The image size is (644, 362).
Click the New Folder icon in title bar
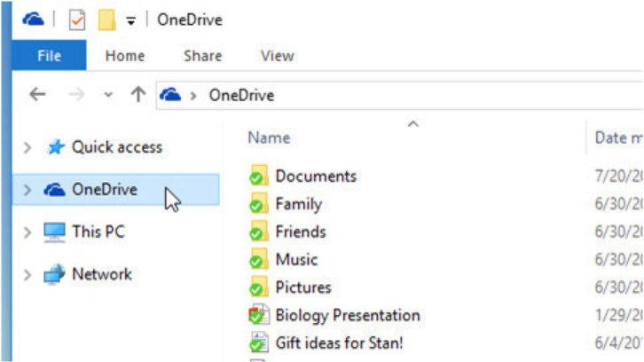[107, 20]
